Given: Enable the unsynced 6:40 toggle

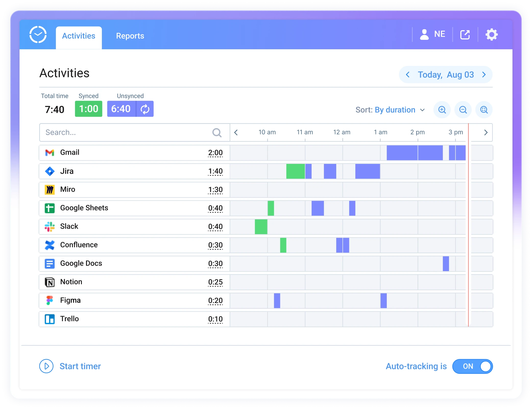Looking at the screenshot, I should click(145, 109).
